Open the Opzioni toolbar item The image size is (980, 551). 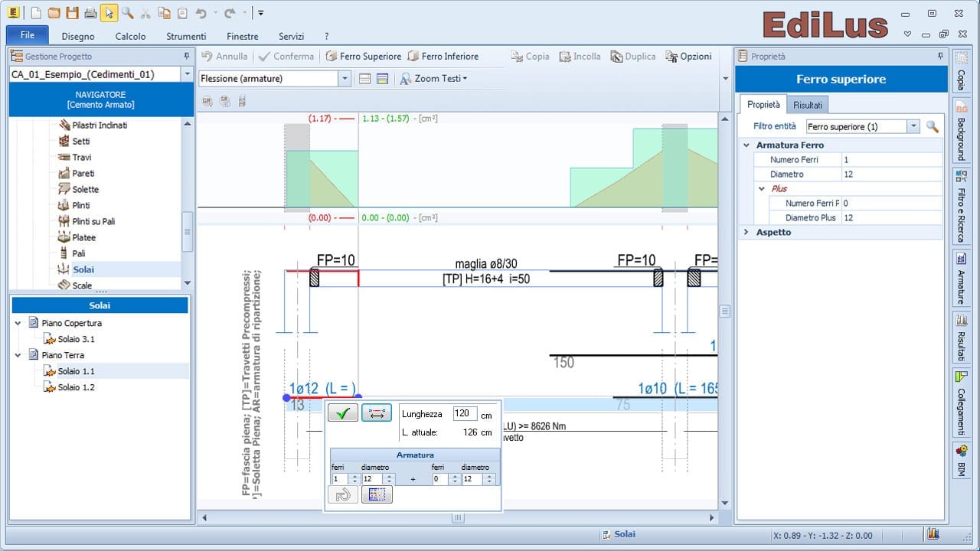pyautogui.click(x=688, y=56)
